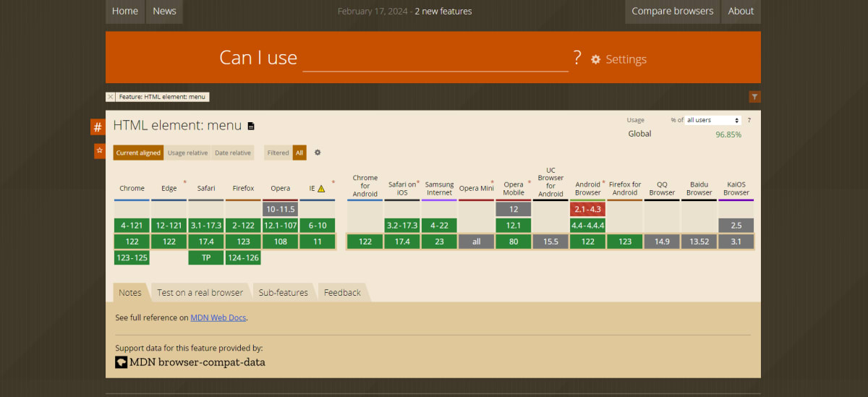Open the MDN Web Docs link
This screenshot has width=868, height=397.
click(218, 317)
